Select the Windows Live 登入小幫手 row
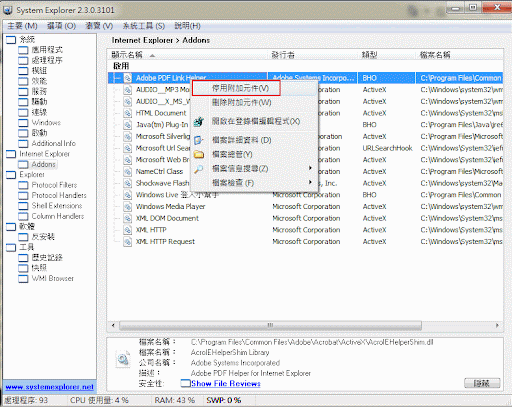512x407 pixels. [305, 195]
